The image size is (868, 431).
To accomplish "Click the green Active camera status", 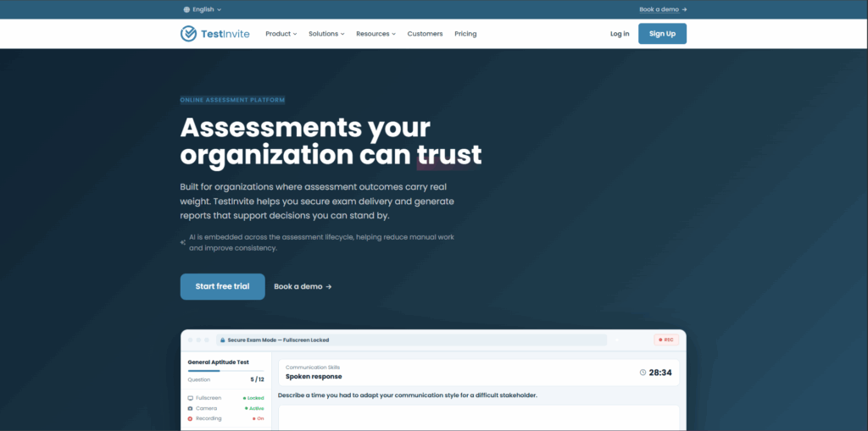I will tap(254, 408).
